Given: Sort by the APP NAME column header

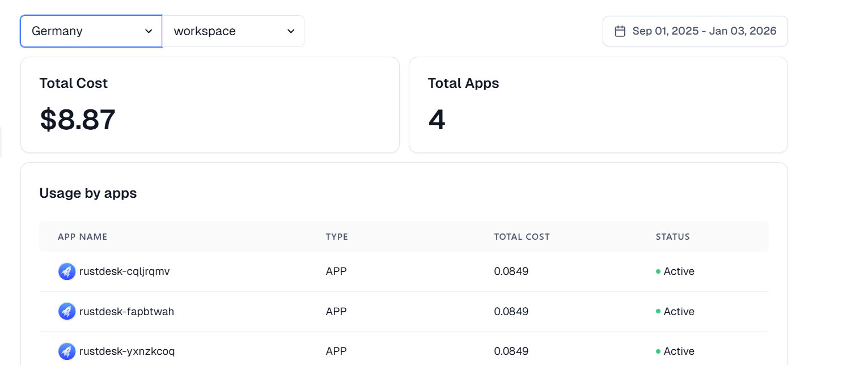Looking at the screenshot, I should 82,237.
